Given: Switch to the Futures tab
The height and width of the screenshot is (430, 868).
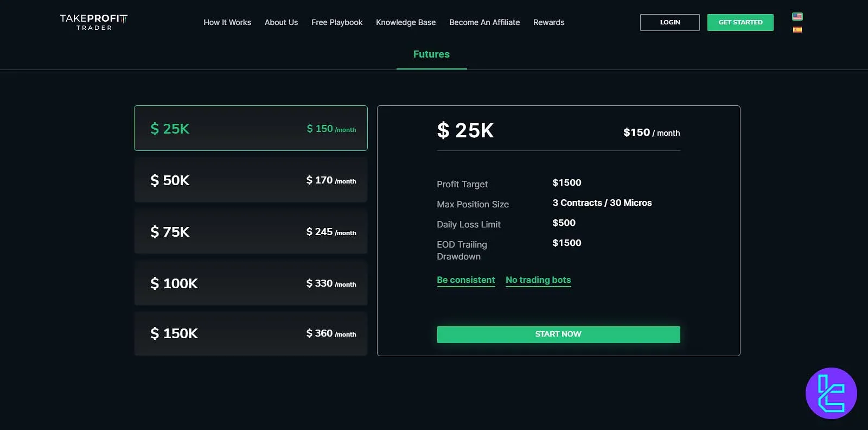Looking at the screenshot, I should [431, 54].
